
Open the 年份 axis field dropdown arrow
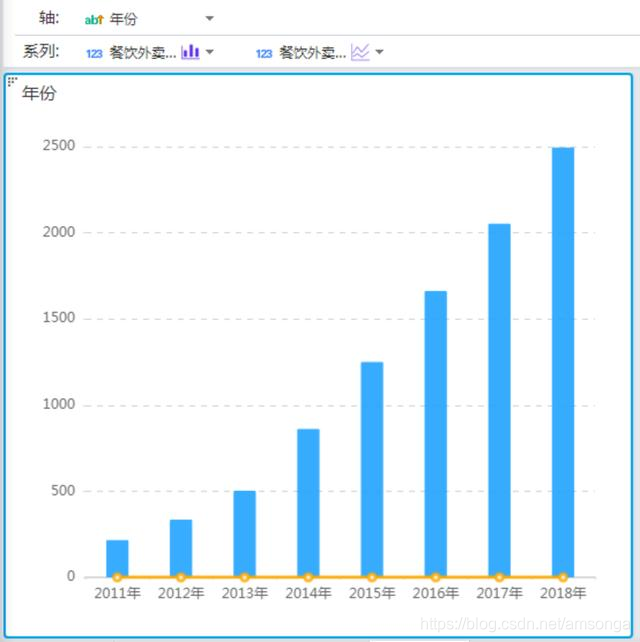[x=210, y=18]
